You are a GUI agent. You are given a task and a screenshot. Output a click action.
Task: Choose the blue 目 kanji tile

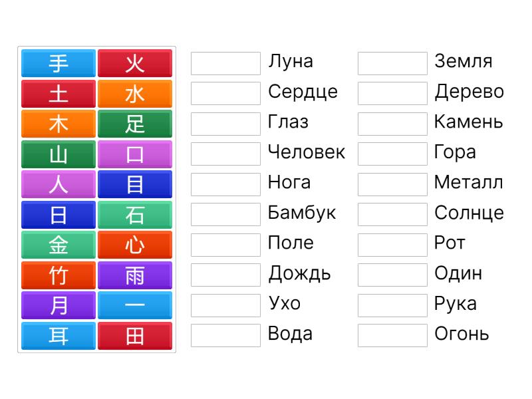coord(135,184)
